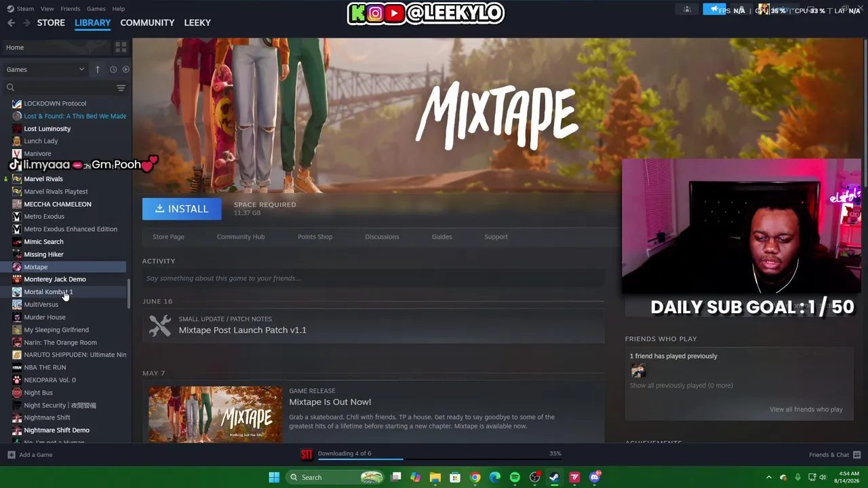Switch to the COMMUNITY tab

click(147, 22)
